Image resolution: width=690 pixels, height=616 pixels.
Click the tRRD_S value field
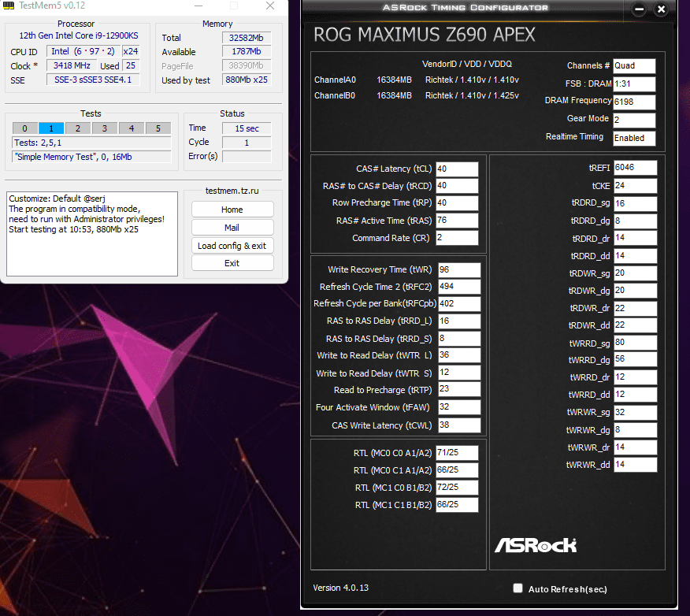click(x=459, y=339)
